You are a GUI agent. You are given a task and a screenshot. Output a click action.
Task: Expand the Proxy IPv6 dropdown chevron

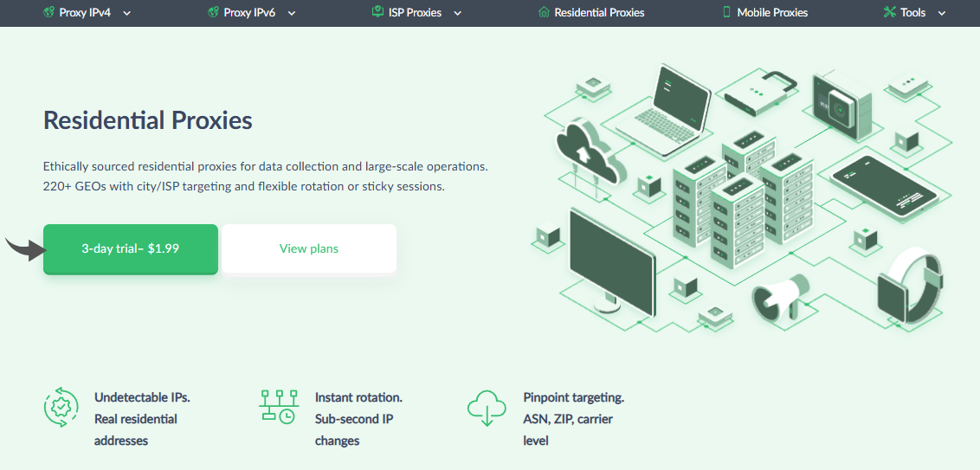292,13
